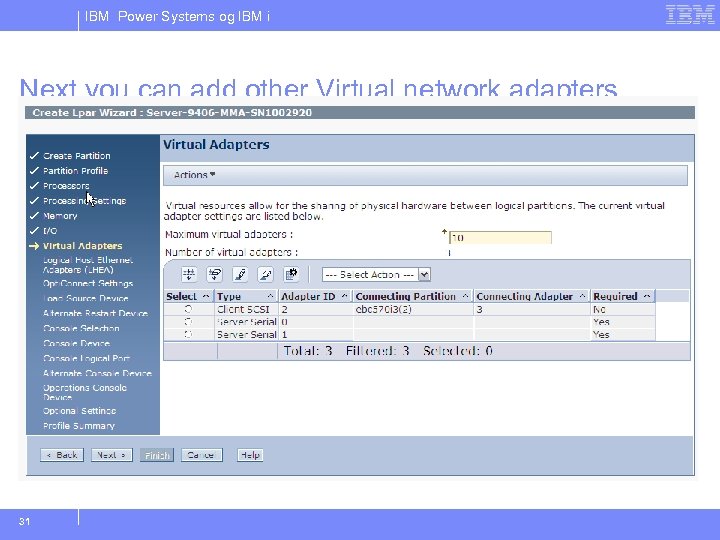
Task: Sort by the Select column arrow
Action: (206, 296)
